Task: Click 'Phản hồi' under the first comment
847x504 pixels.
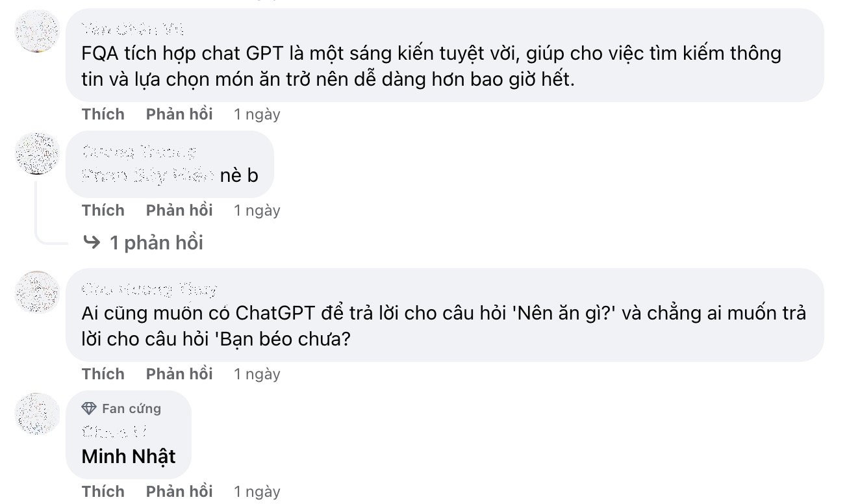Action: point(179,114)
